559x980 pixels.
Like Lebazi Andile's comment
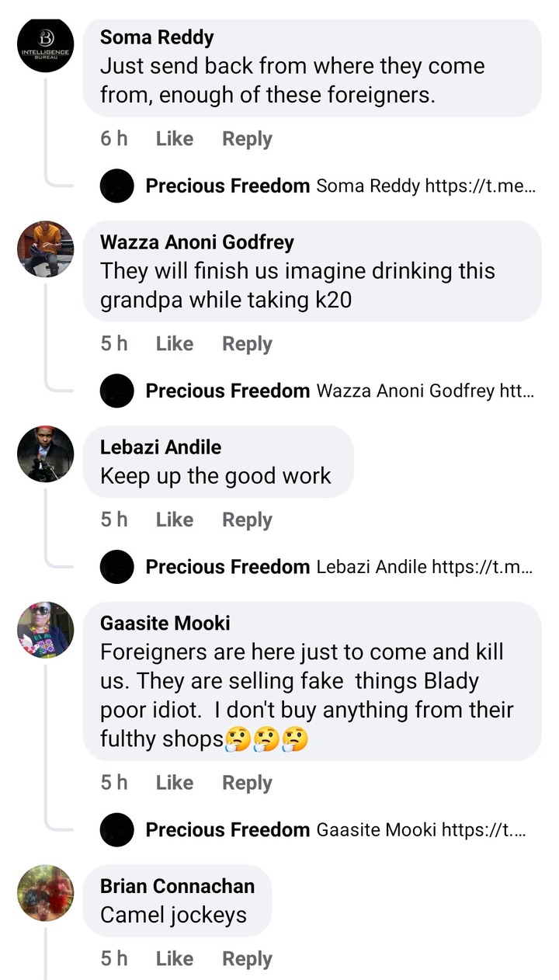pyautogui.click(x=174, y=520)
